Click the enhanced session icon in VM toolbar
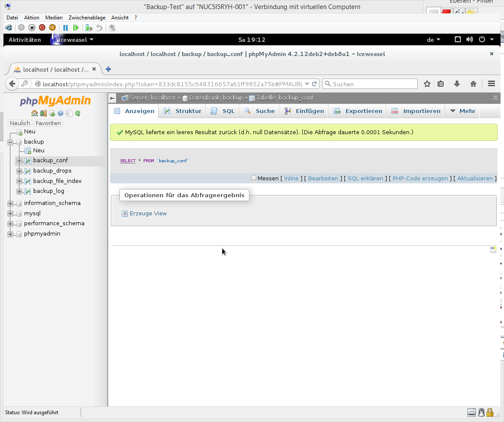The height and width of the screenshot is (422, 504). tap(112, 28)
